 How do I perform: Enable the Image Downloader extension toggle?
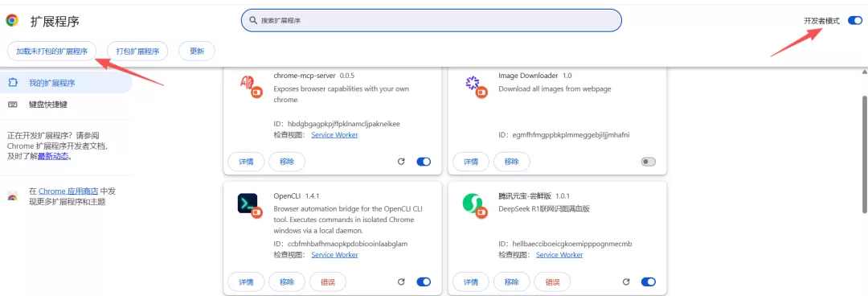(649, 162)
